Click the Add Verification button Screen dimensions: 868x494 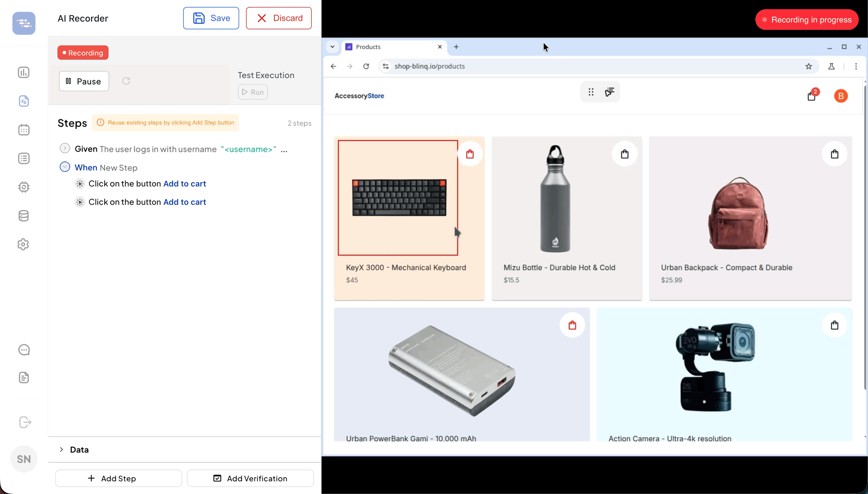(250, 478)
